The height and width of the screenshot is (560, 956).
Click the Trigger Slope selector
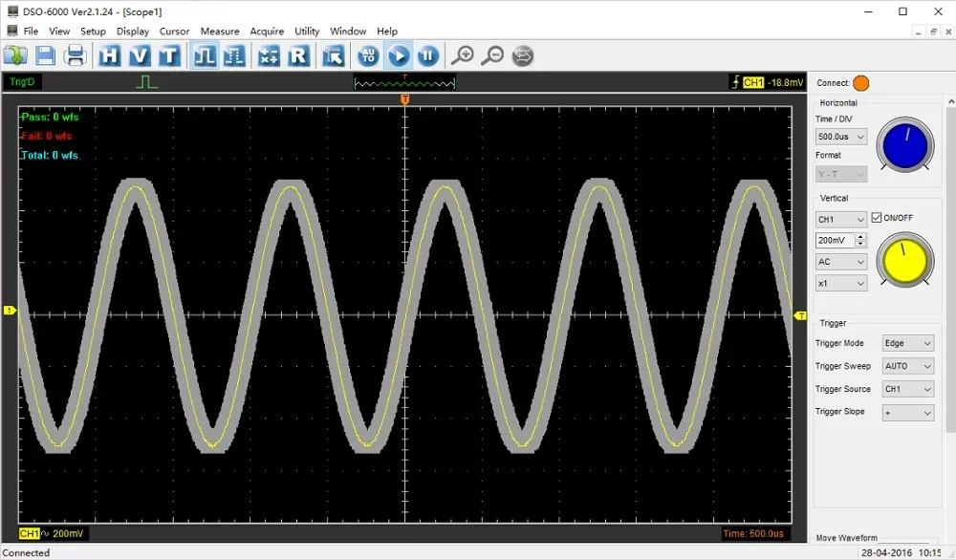906,411
